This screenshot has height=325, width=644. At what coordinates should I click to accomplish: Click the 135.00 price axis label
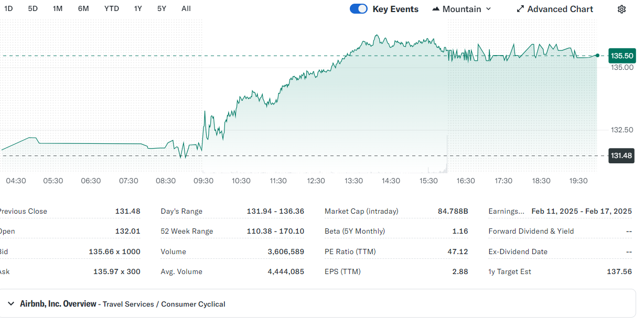[622, 67]
